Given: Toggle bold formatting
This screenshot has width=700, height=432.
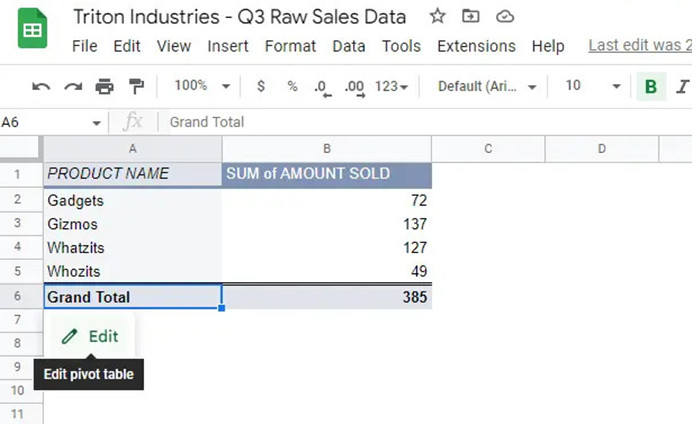Looking at the screenshot, I should point(651,86).
